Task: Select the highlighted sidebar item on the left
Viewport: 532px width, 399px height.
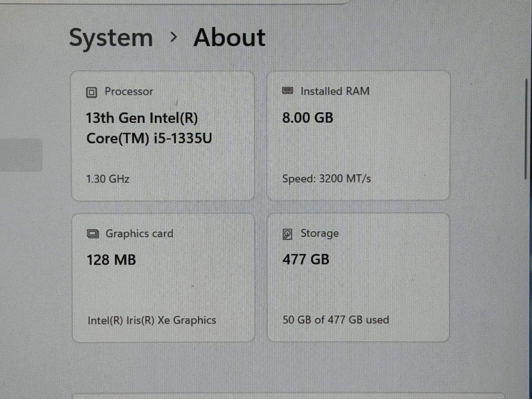Action: click(21, 155)
